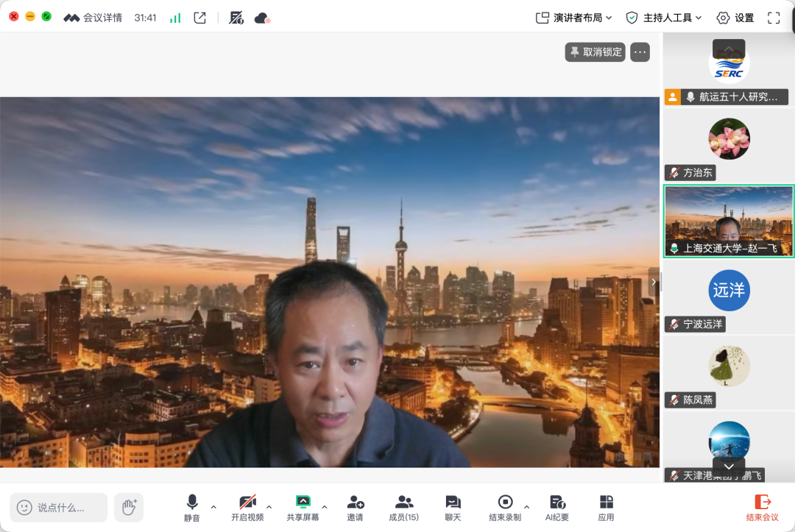Click the 取消锁定 unpin button
Image resolution: width=795 pixels, height=532 pixels.
pos(596,52)
